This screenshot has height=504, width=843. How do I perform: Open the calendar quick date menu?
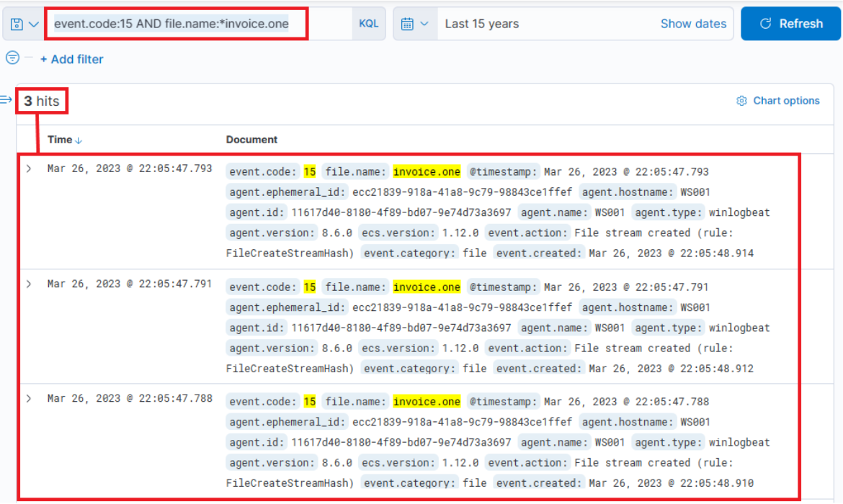point(414,24)
